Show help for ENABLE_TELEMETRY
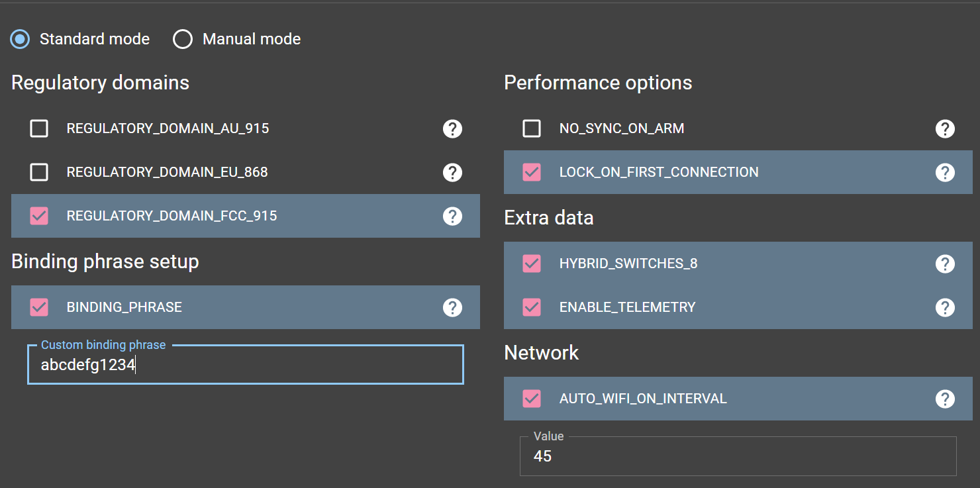The width and height of the screenshot is (980, 488). (945, 307)
